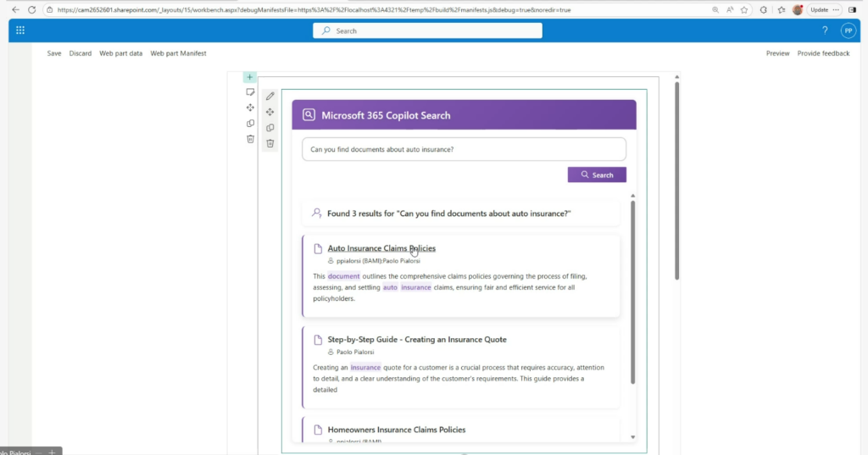
Task: Click the purple Search button
Action: (597, 175)
